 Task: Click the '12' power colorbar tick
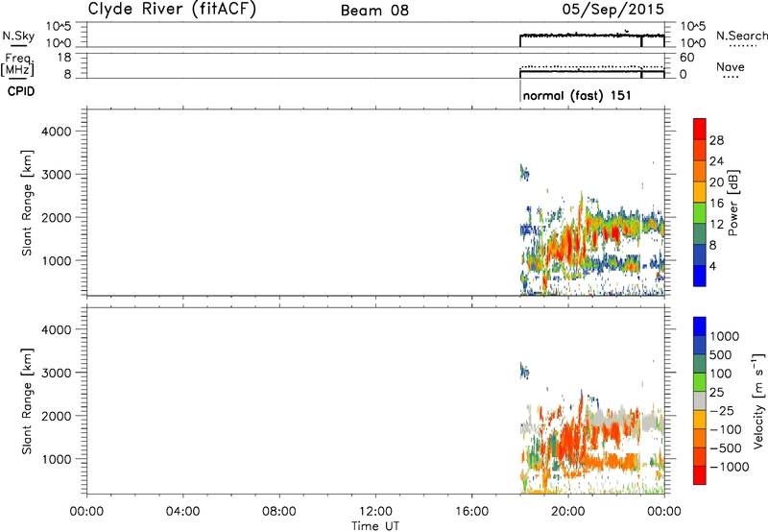716,224
